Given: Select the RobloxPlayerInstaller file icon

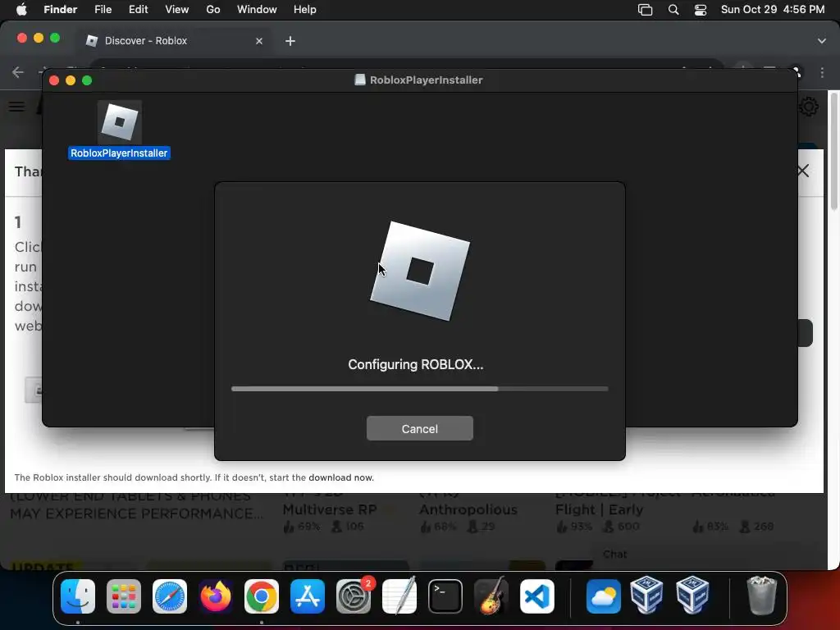Looking at the screenshot, I should [120, 122].
